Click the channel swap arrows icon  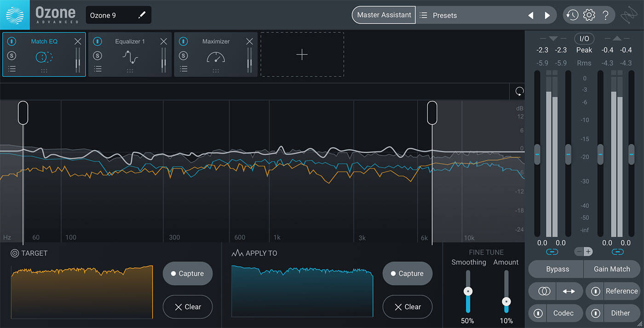[x=569, y=291]
